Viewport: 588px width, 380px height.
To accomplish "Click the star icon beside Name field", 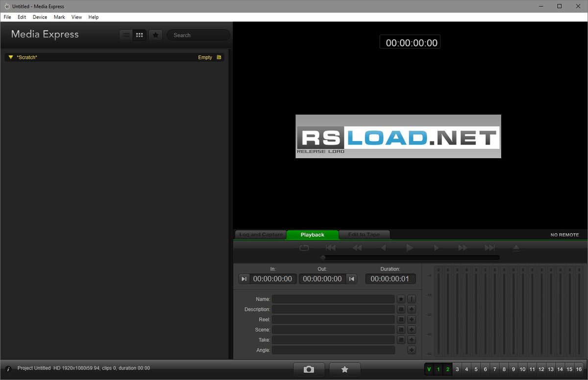I will (x=400, y=299).
